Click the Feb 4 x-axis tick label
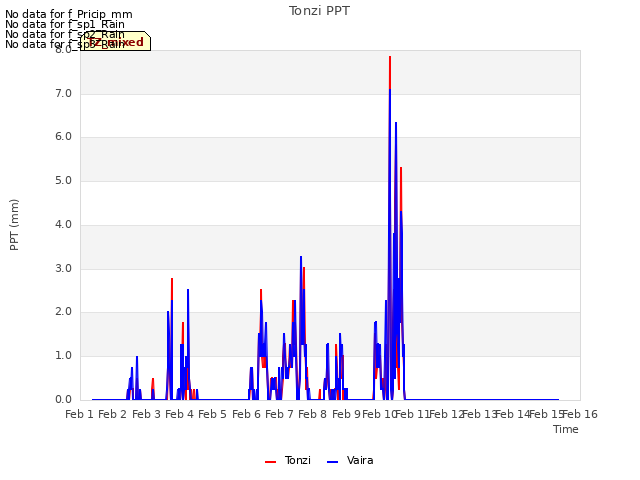 tap(180, 414)
